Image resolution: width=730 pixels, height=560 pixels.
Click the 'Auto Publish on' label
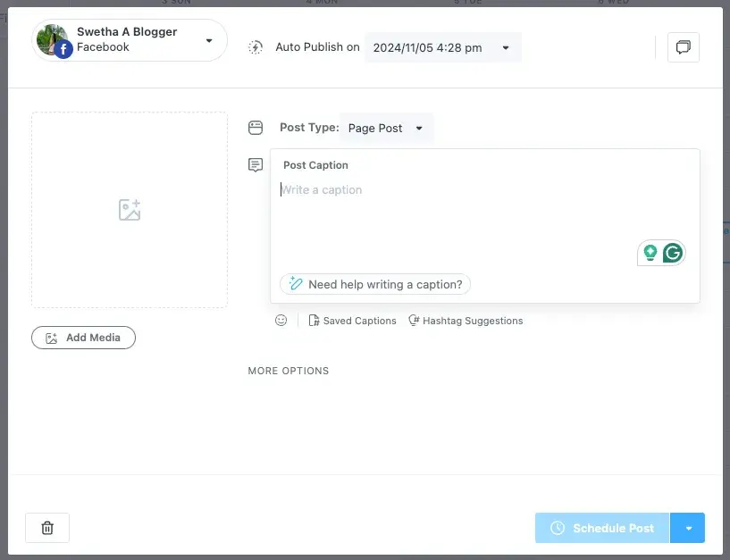click(317, 47)
